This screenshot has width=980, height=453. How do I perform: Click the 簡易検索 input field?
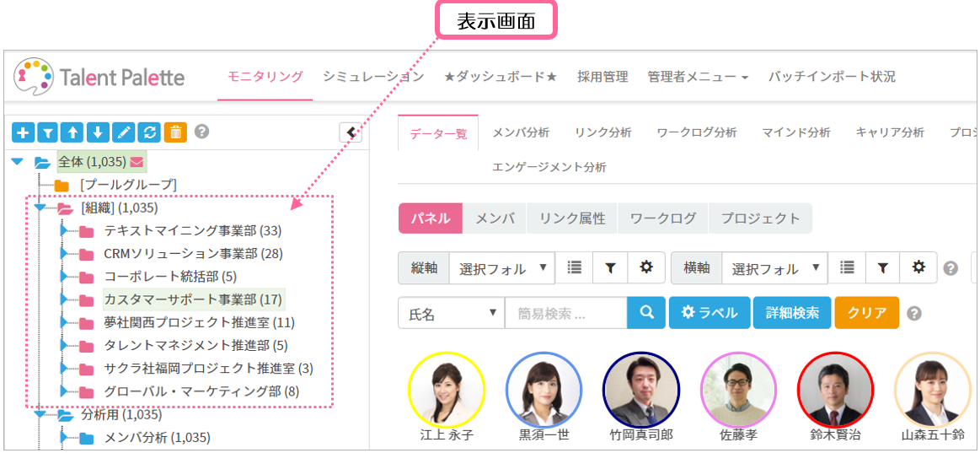pyautogui.click(x=565, y=313)
